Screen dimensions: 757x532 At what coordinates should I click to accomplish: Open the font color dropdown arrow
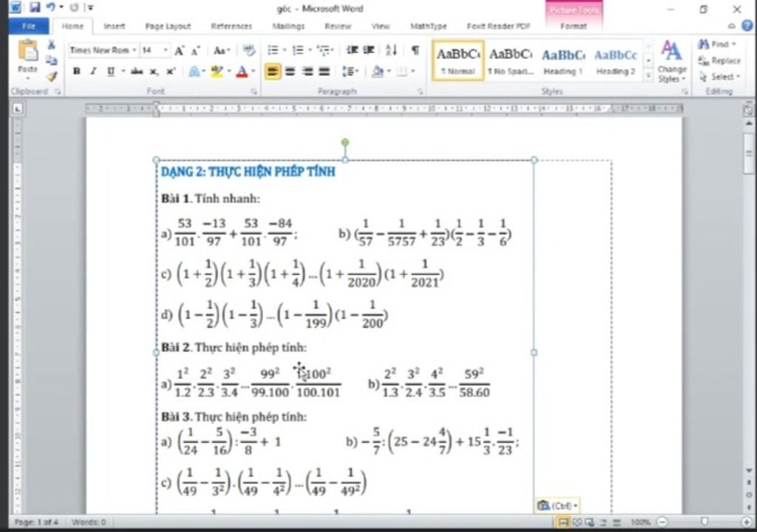tap(253, 72)
